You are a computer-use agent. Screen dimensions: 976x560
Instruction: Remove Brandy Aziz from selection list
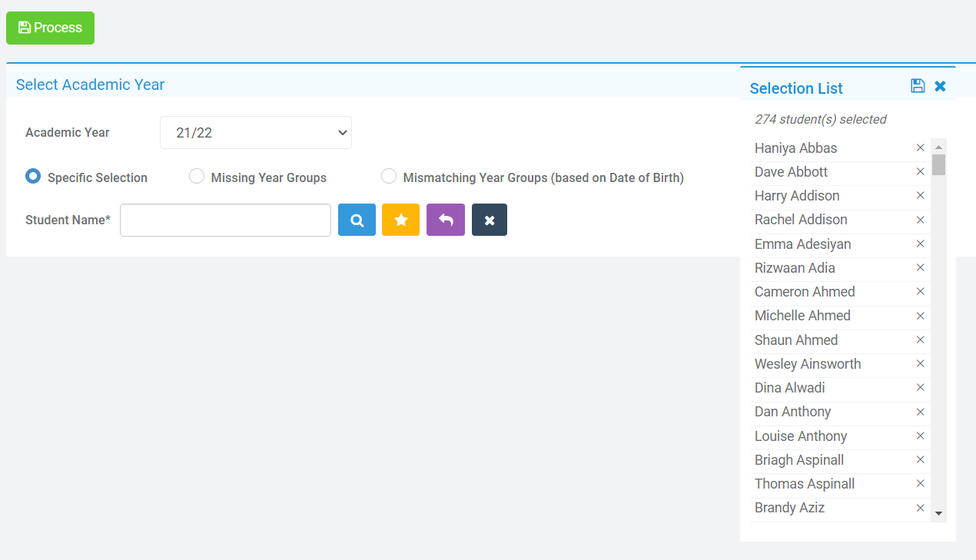click(x=920, y=508)
